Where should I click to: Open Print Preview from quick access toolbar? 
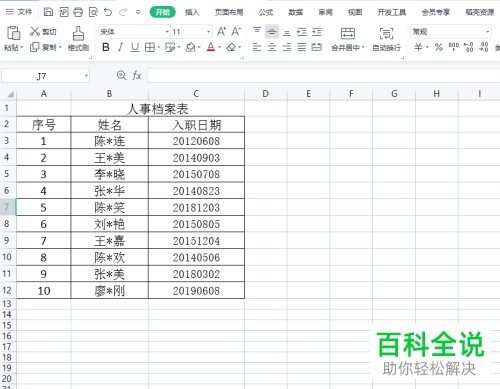[93, 12]
